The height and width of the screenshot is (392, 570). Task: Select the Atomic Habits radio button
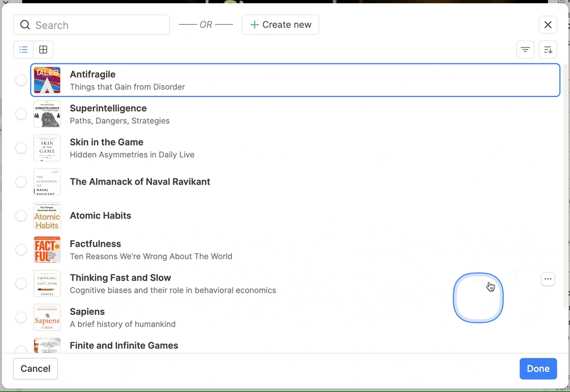[21, 216]
